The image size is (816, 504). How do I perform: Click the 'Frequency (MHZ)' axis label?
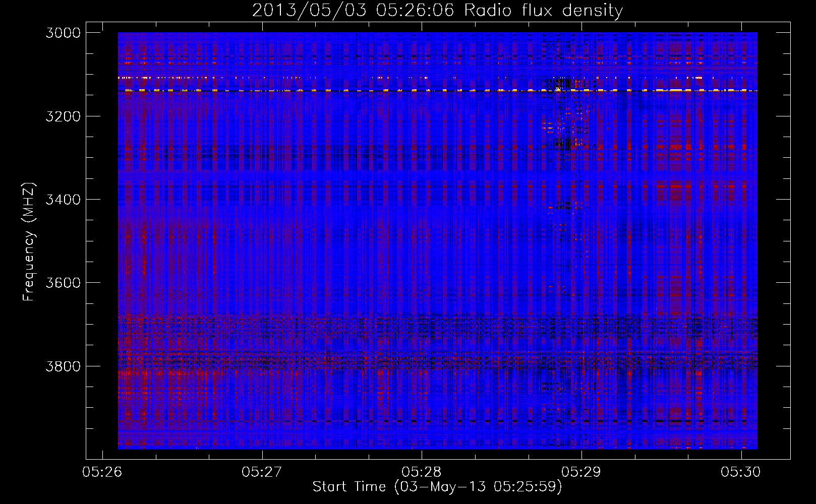tap(29, 242)
